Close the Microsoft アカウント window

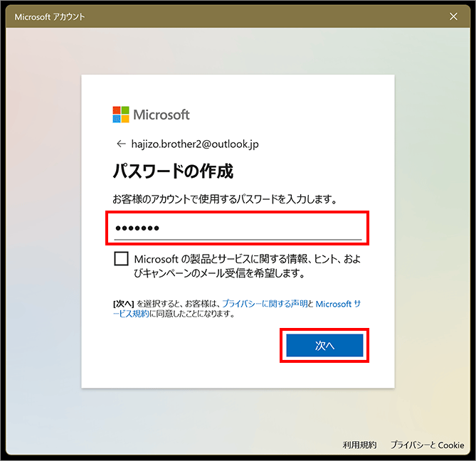click(453, 16)
